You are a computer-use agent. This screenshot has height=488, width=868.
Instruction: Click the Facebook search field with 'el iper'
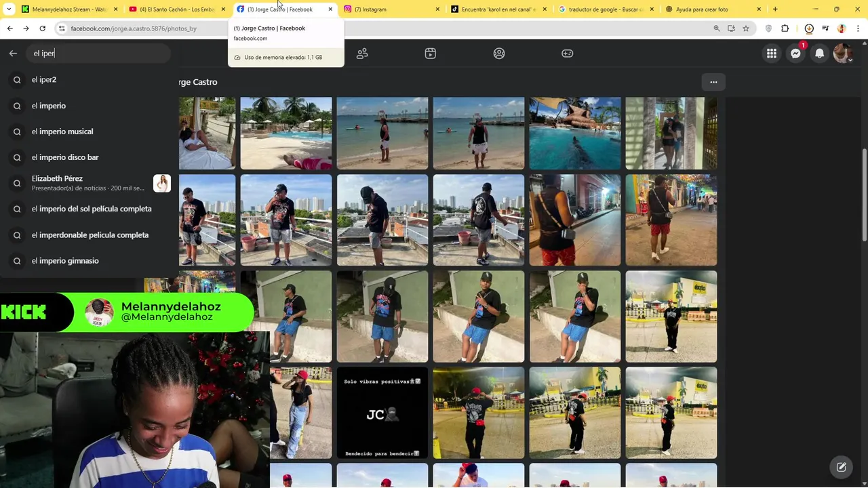tap(98, 53)
